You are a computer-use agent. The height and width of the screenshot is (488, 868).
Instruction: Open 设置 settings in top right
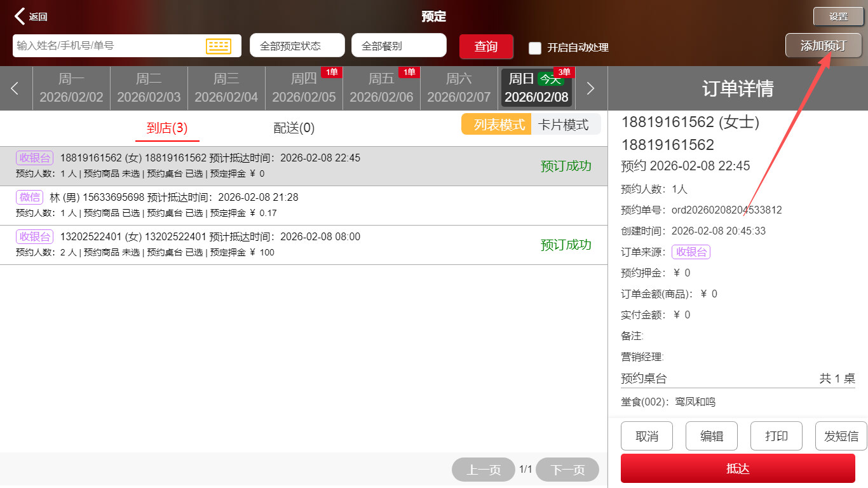coord(838,17)
